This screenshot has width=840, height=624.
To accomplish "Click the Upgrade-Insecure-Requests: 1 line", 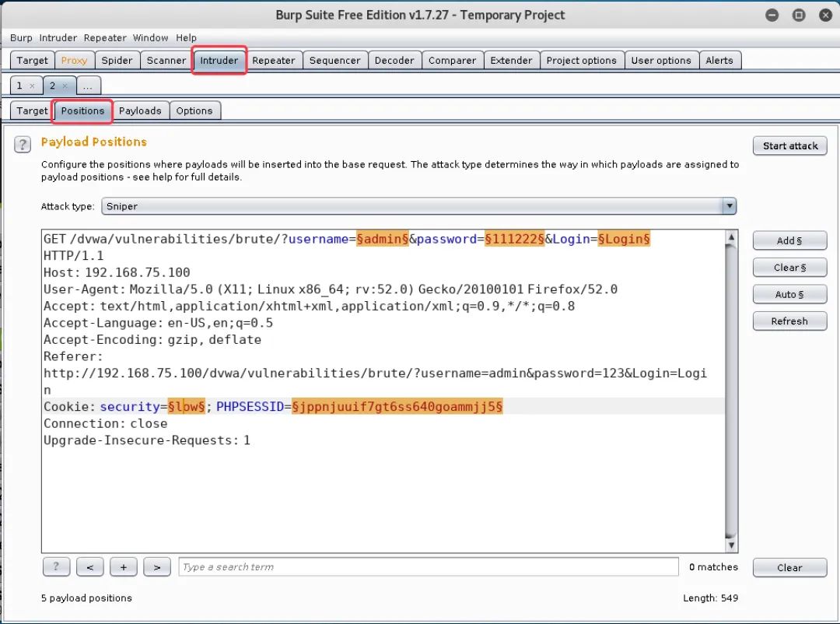I will coord(147,440).
